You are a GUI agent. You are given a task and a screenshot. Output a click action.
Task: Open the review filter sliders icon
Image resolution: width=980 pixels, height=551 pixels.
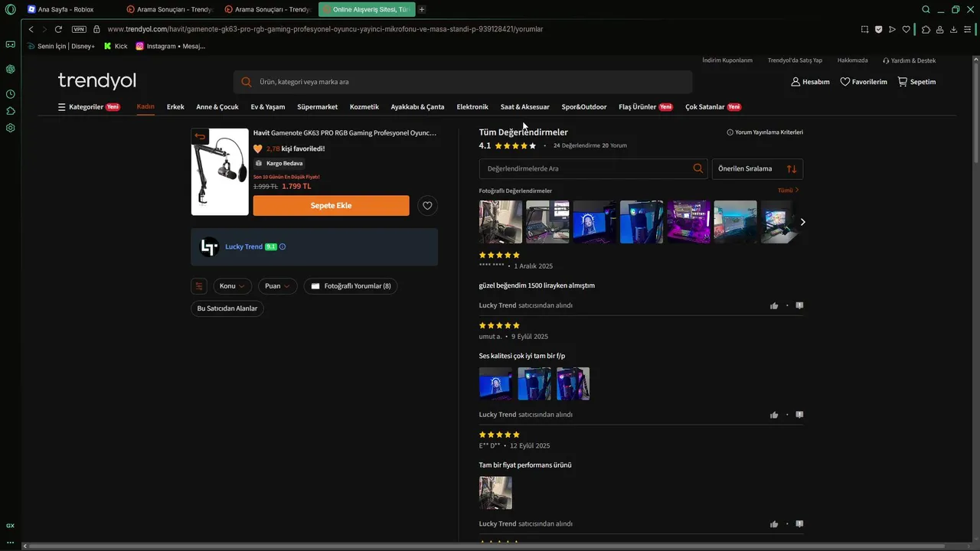pyautogui.click(x=199, y=286)
